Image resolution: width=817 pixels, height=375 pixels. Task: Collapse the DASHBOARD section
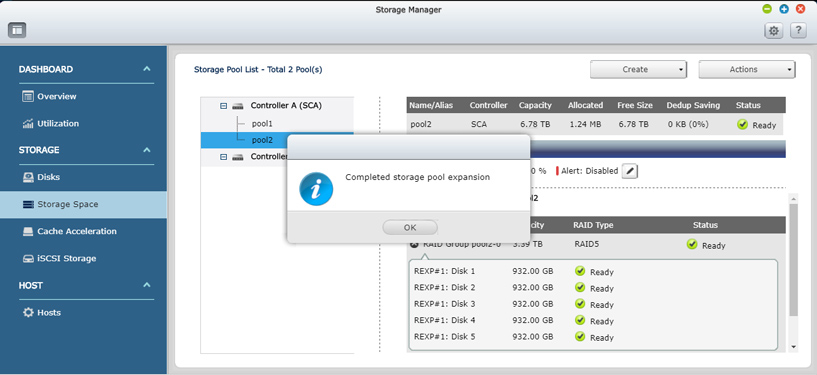[x=147, y=69]
